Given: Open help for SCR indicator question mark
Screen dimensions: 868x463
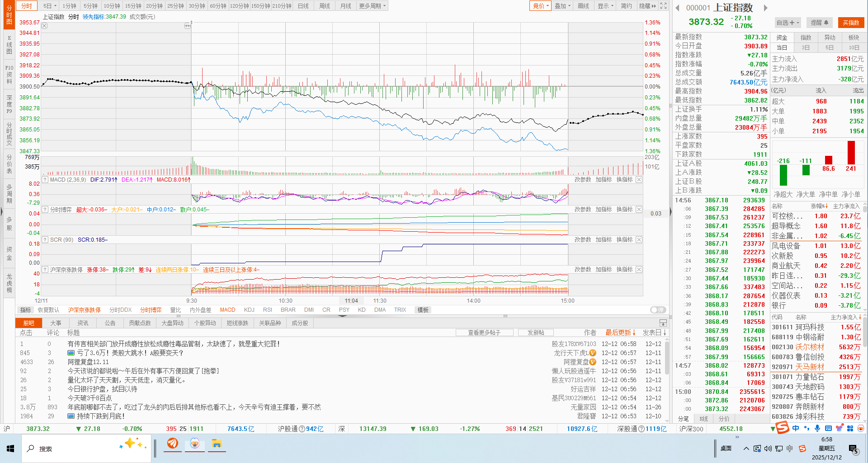Looking at the screenshot, I should 45,240.
